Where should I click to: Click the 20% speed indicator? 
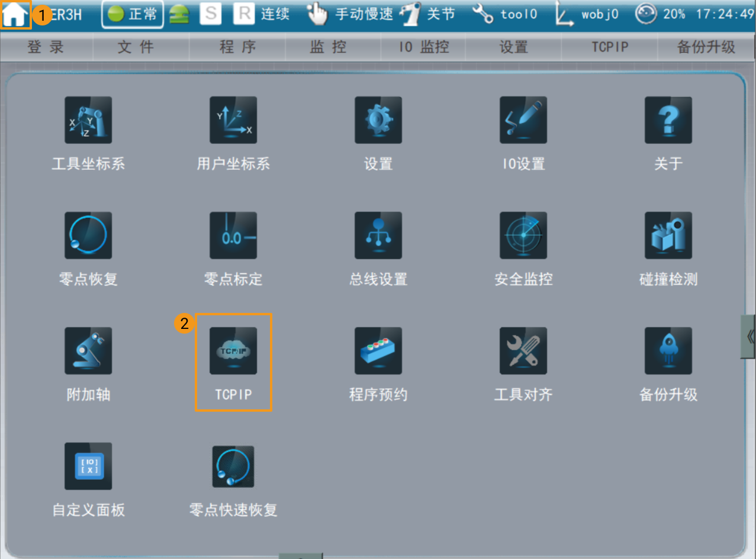click(x=661, y=14)
